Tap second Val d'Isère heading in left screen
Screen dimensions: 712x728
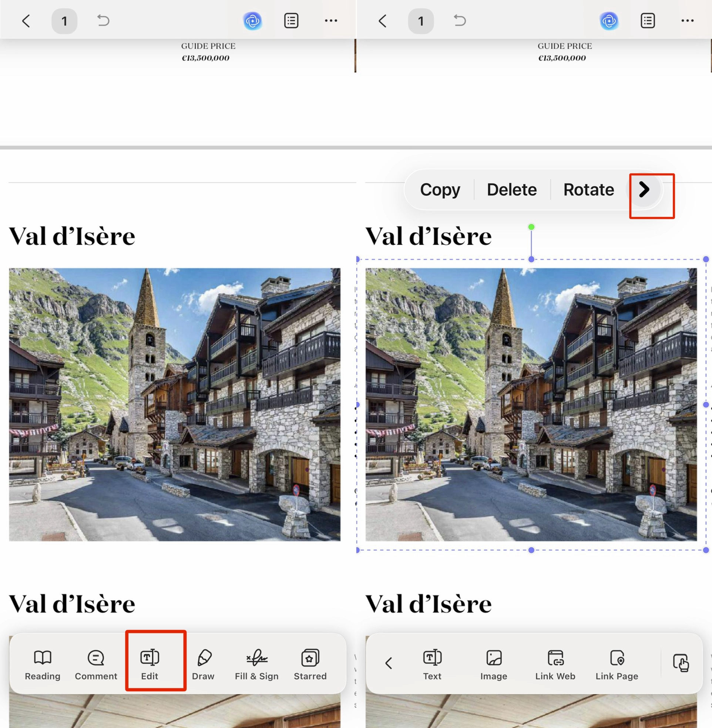72,604
